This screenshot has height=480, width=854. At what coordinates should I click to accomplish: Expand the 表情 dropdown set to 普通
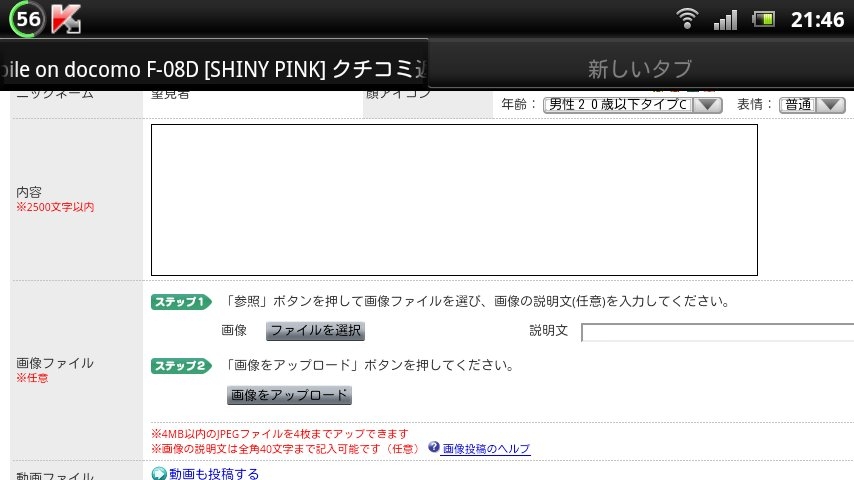pyautogui.click(x=812, y=105)
